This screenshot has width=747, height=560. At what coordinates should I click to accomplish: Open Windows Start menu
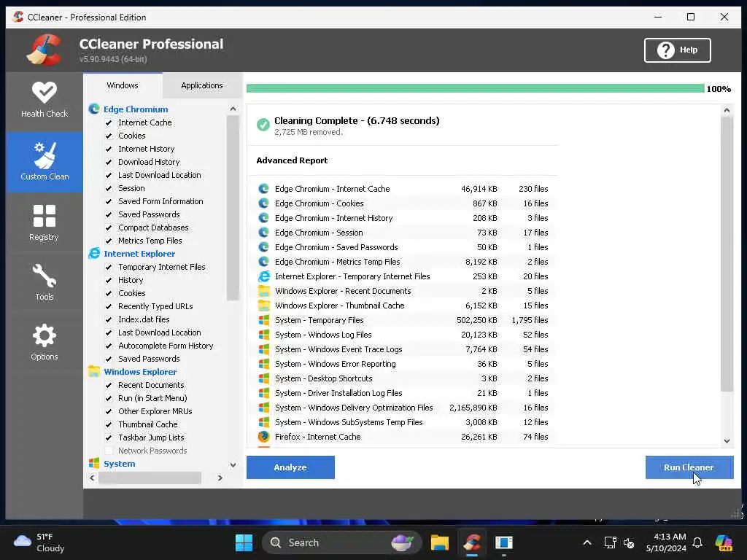pos(244,542)
